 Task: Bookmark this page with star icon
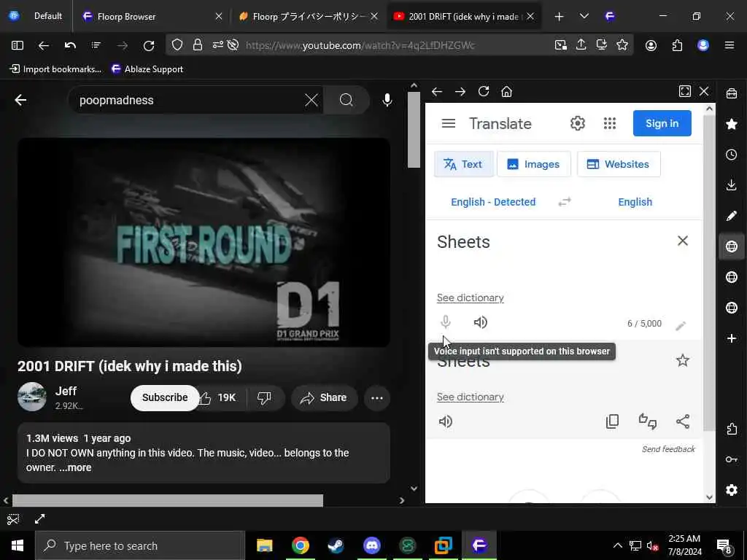(x=622, y=45)
